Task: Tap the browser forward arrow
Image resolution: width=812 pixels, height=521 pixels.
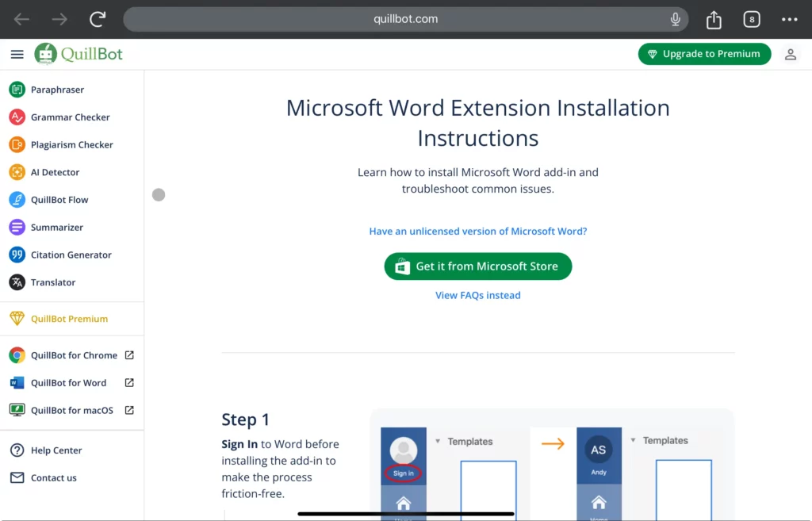Action: (59, 19)
